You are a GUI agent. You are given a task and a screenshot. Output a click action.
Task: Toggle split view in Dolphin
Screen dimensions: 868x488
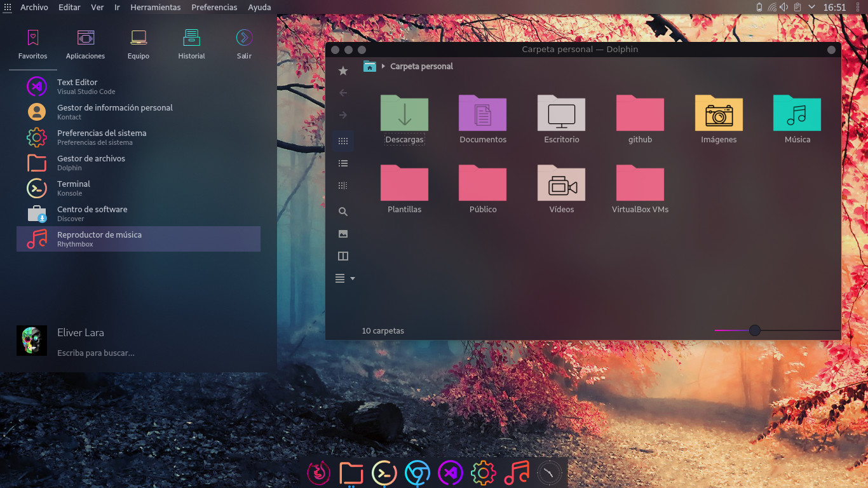click(x=343, y=256)
